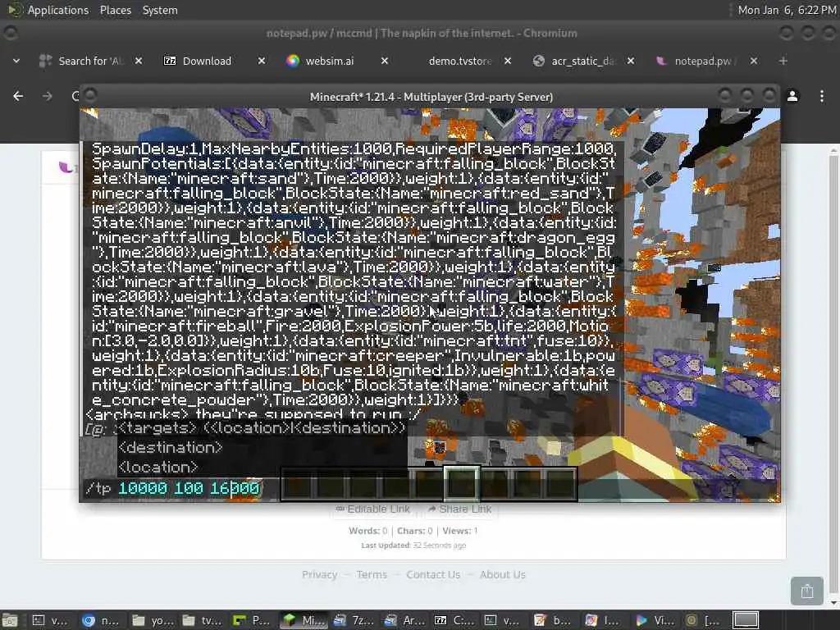
Task: Open the System menu
Action: tap(160, 10)
